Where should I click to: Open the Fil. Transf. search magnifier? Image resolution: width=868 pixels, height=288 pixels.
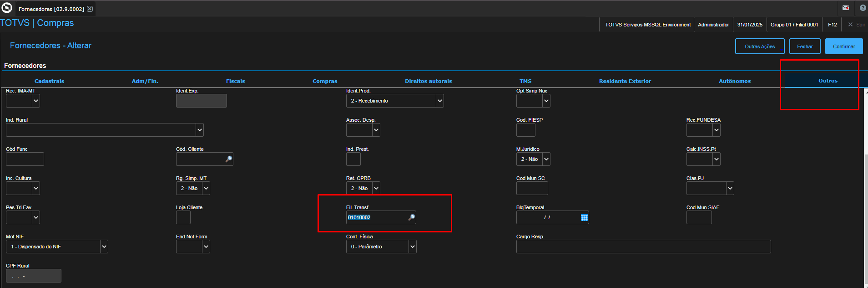(x=411, y=217)
